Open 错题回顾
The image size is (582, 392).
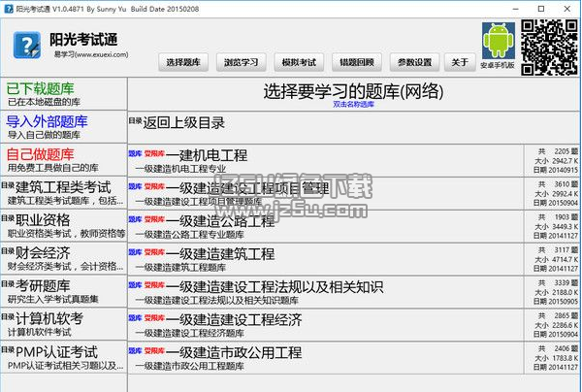(357, 62)
